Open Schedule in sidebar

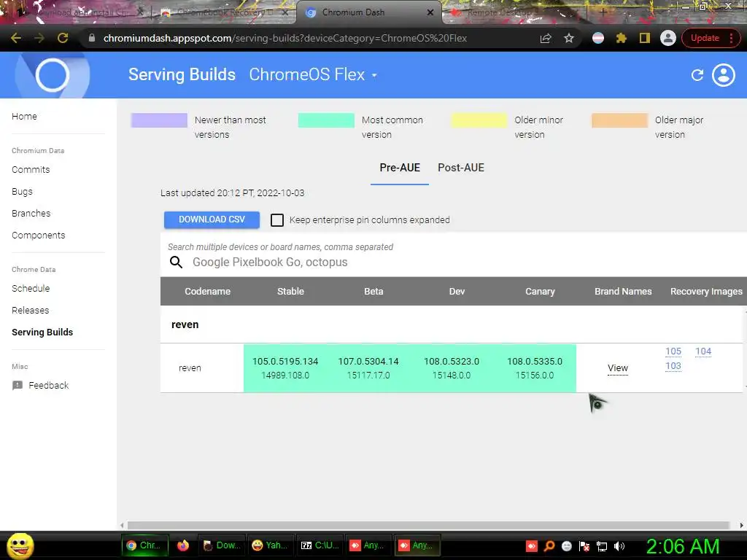[x=31, y=288]
